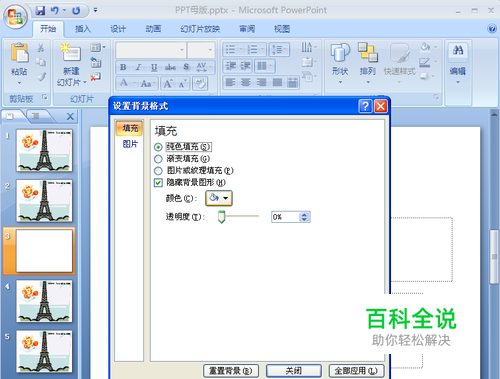Image resolution: width=500 pixels, height=379 pixels.
Task: Open the fill Color picker dropdown
Action: click(x=219, y=198)
